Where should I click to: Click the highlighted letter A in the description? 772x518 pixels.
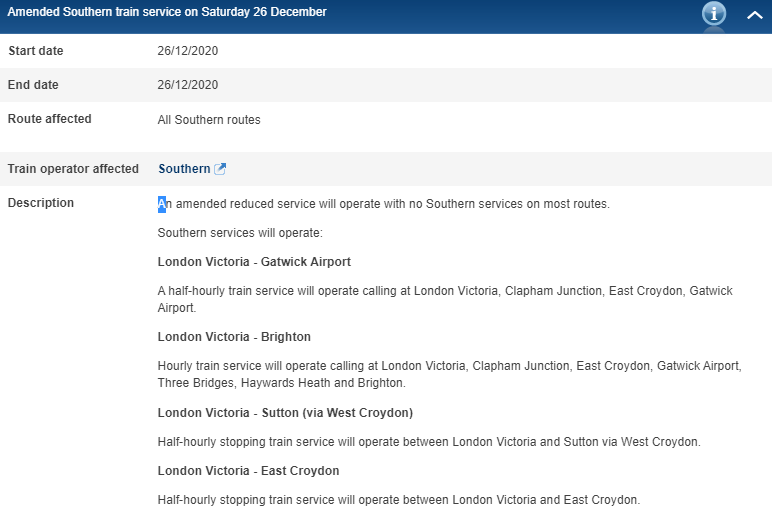click(162, 204)
